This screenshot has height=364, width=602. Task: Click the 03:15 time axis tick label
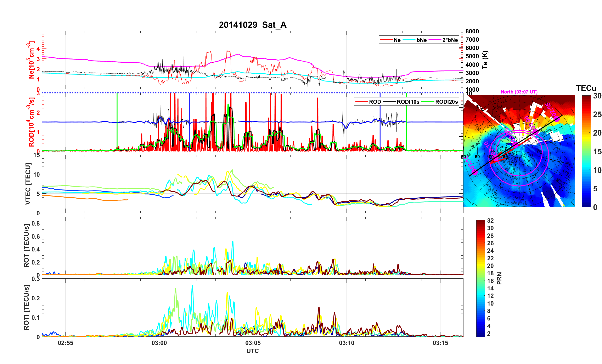[440, 343]
